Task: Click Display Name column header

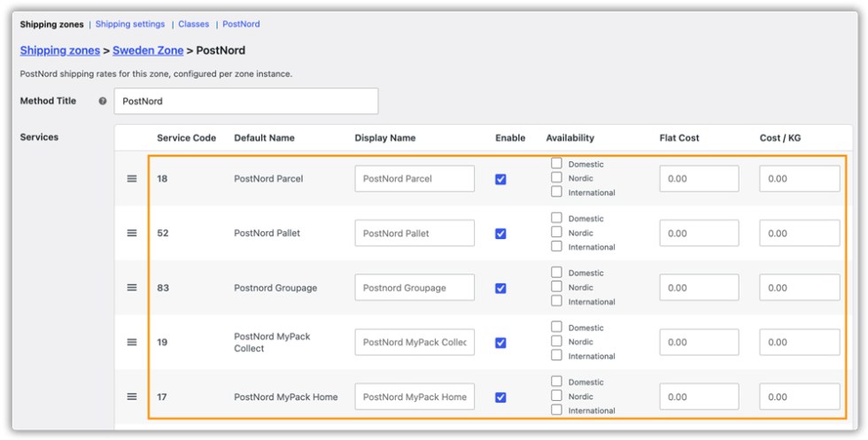Action: pyautogui.click(x=385, y=138)
